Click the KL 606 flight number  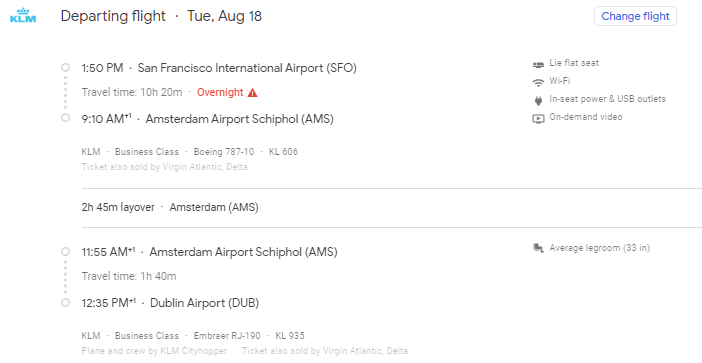(x=283, y=152)
